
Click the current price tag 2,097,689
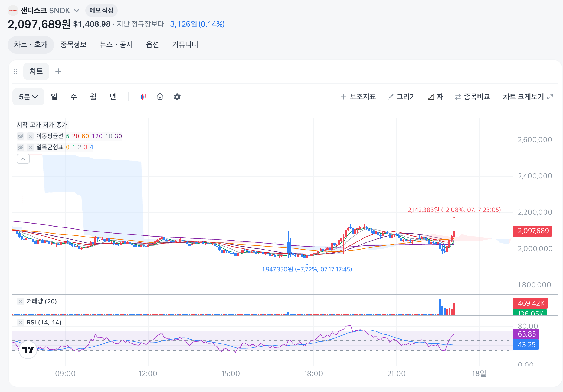pos(532,231)
